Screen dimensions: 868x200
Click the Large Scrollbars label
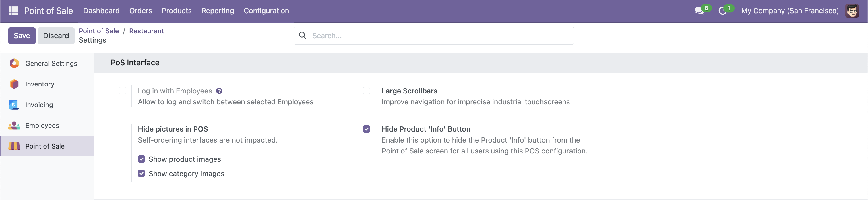(x=409, y=91)
